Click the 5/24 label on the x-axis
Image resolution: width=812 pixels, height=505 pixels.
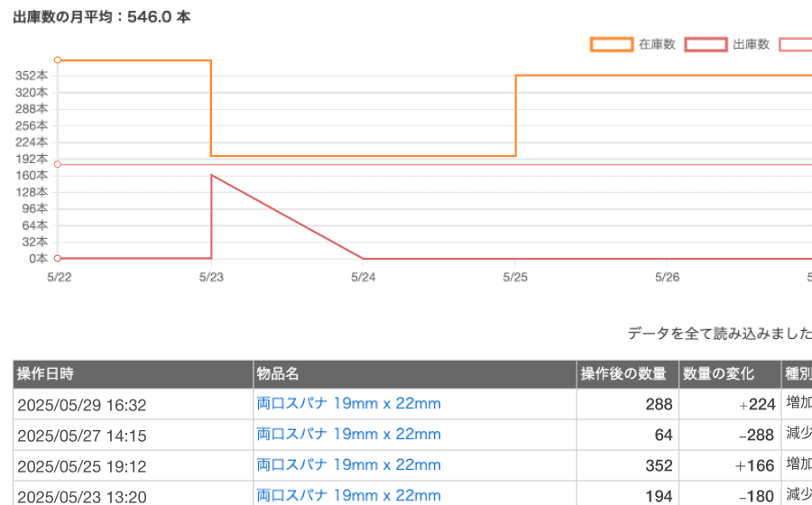click(363, 277)
